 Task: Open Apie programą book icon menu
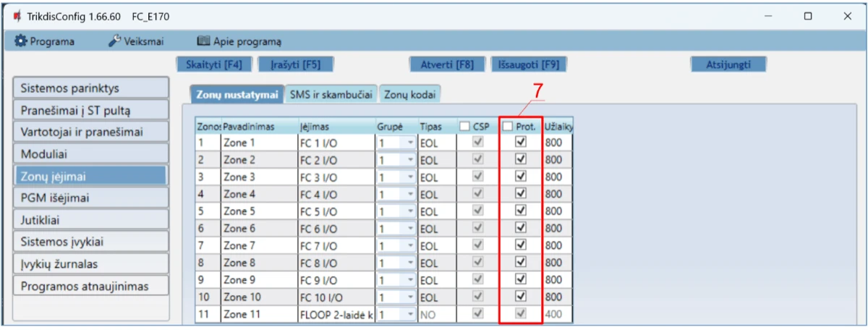coord(239,41)
